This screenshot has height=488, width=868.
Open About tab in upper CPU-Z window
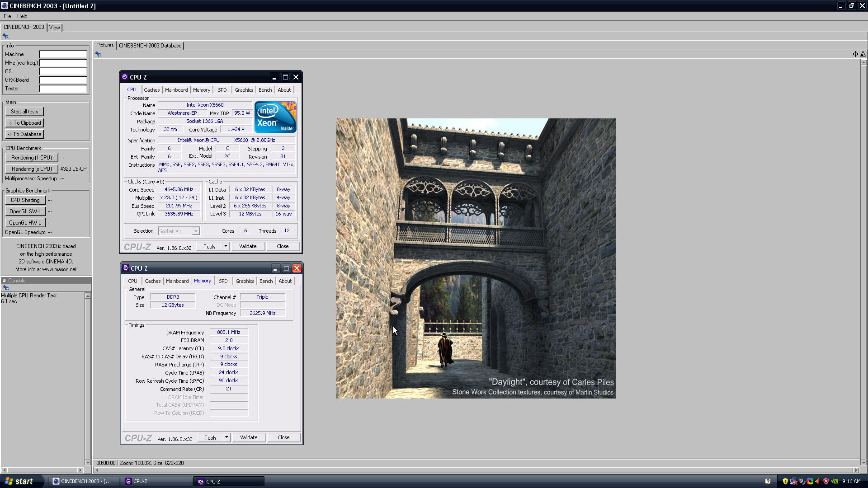[284, 90]
